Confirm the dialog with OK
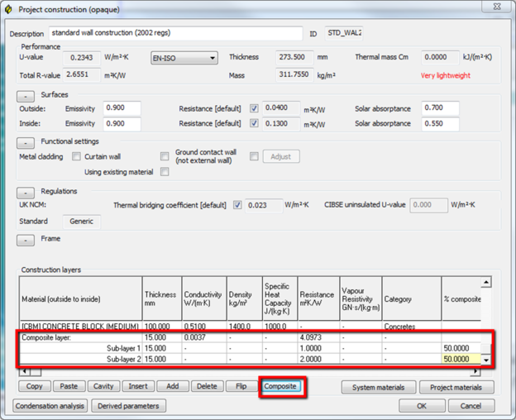Screen dimensions: 516x420 [421, 406]
